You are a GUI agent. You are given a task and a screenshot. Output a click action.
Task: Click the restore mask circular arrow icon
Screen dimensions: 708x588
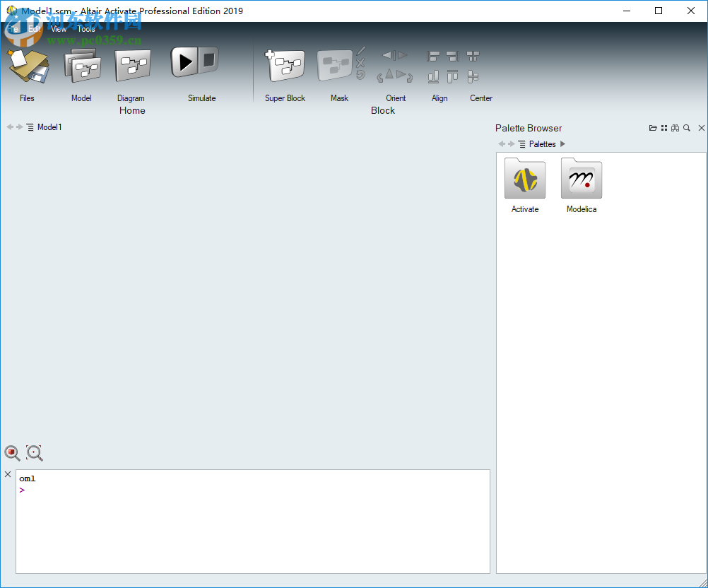pos(360,74)
